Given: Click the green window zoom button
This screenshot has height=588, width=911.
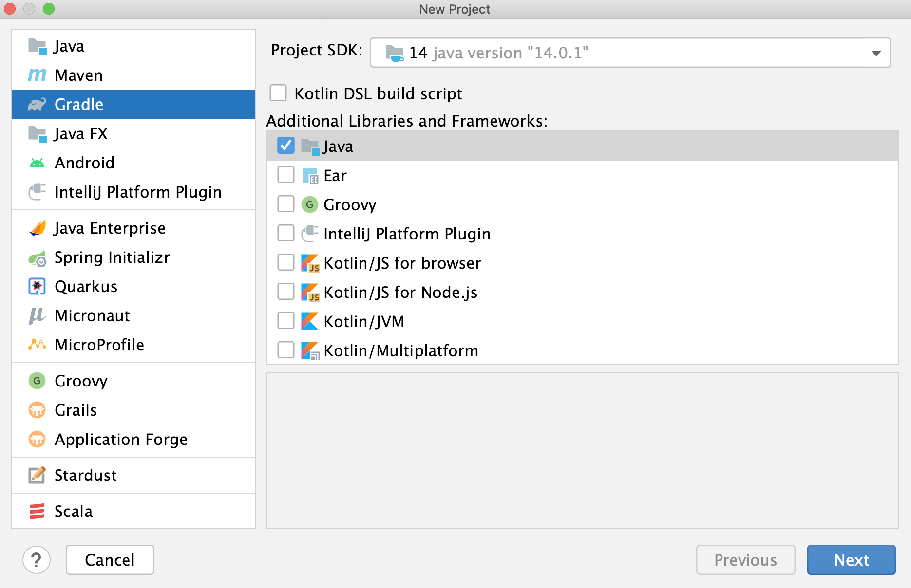Looking at the screenshot, I should (x=49, y=9).
